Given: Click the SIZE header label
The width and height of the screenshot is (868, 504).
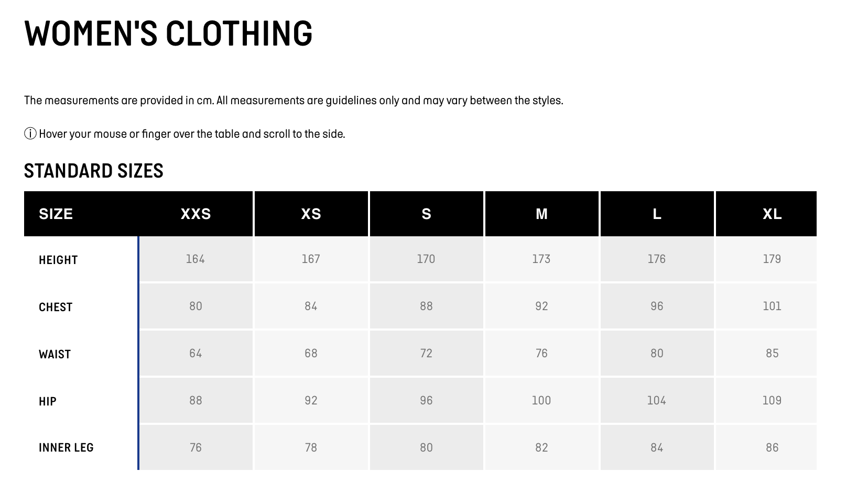Looking at the screenshot, I should click(x=56, y=214).
